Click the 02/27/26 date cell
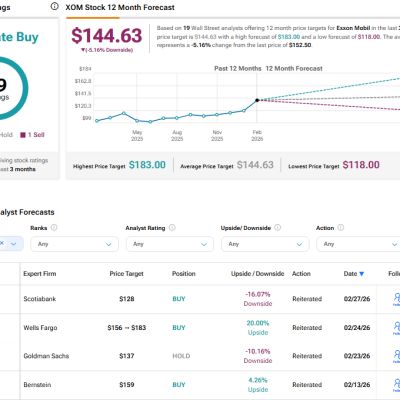This screenshot has height=400, width=400. point(357,299)
